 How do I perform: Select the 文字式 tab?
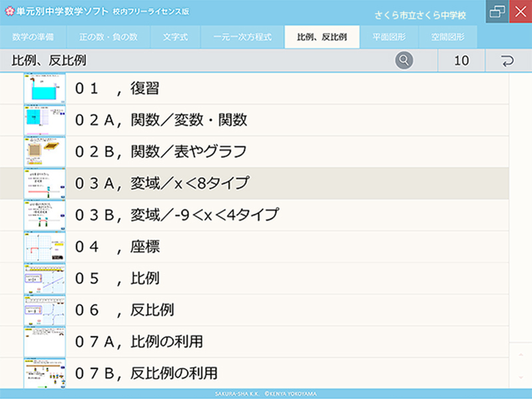coord(176,37)
